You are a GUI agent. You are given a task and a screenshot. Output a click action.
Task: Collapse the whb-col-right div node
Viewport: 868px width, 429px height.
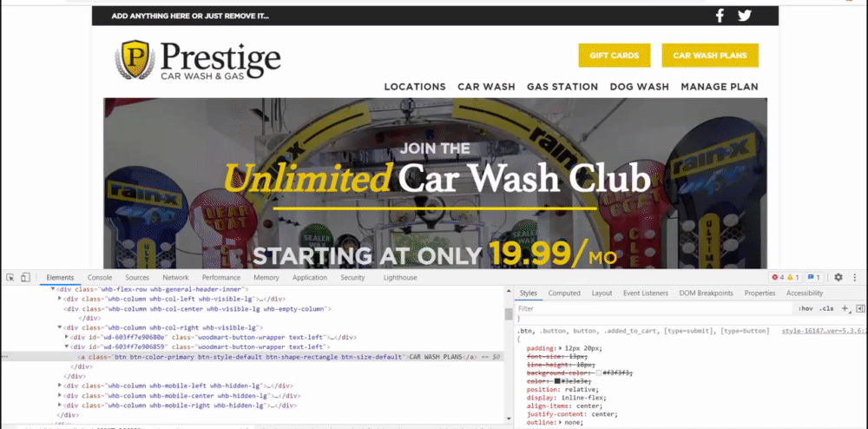[x=61, y=327]
